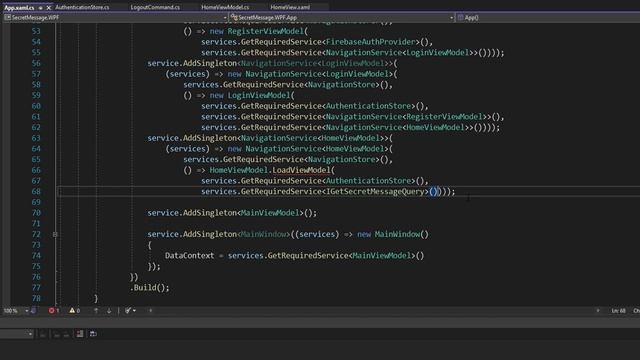This screenshot has width=640, height=360.
Task: Click new LoginViewModel( on line 59
Action: click(x=252, y=95)
